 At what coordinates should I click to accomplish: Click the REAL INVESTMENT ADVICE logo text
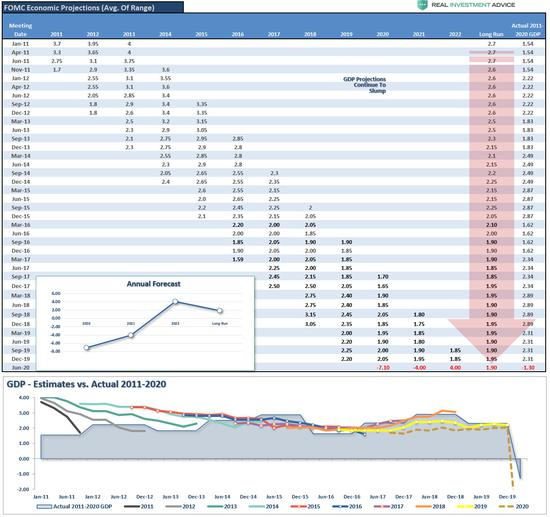point(473,5)
